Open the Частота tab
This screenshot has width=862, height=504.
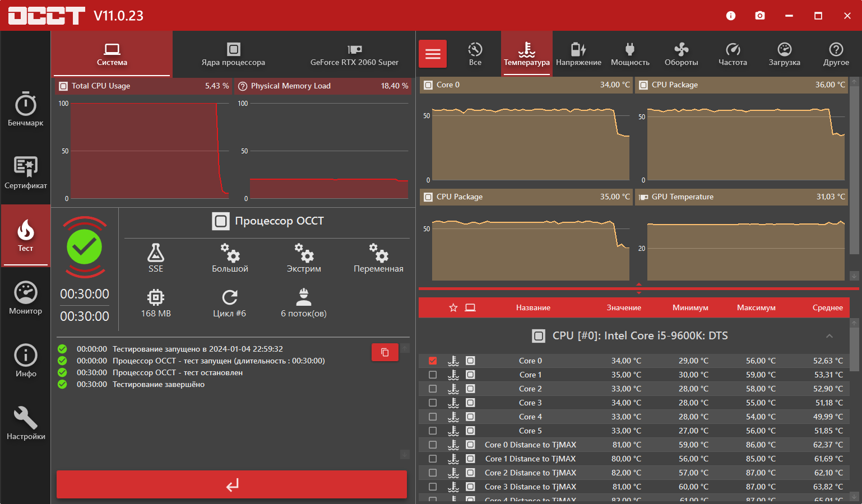[x=733, y=54]
